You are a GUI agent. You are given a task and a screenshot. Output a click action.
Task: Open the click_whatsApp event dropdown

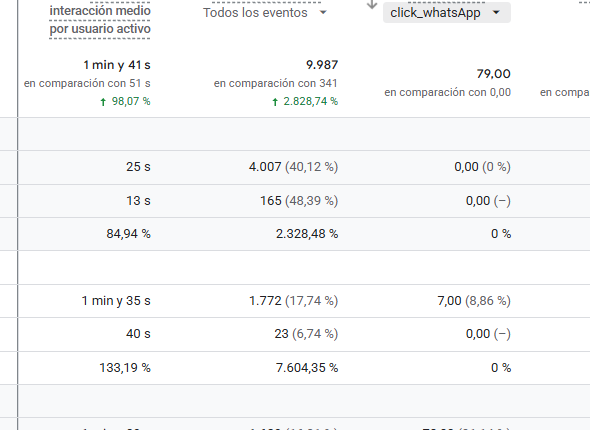click(x=447, y=13)
